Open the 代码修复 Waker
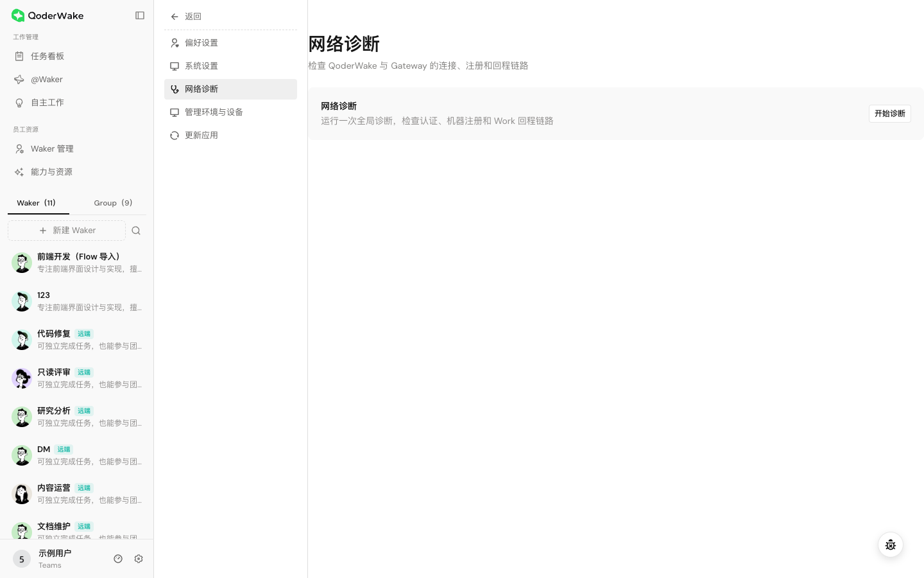Image resolution: width=924 pixels, height=578 pixels. tap(77, 340)
